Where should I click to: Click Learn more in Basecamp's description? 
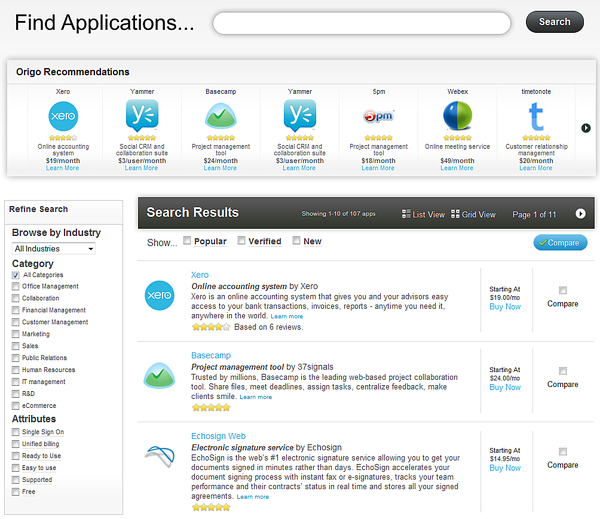point(256,397)
